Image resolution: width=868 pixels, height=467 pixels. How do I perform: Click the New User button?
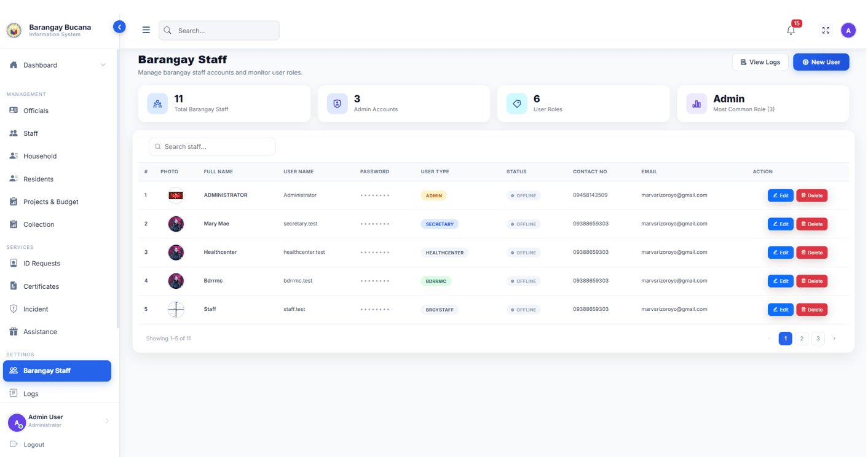point(821,62)
